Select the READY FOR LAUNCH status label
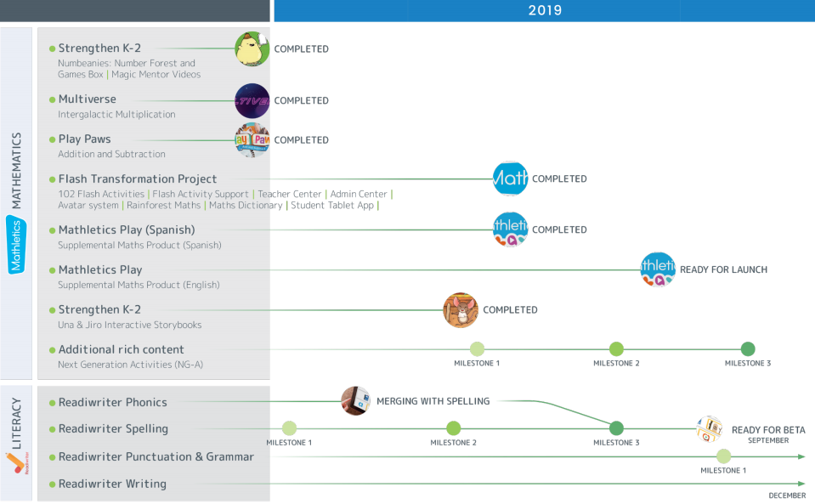The image size is (815, 504). pyautogui.click(x=723, y=270)
